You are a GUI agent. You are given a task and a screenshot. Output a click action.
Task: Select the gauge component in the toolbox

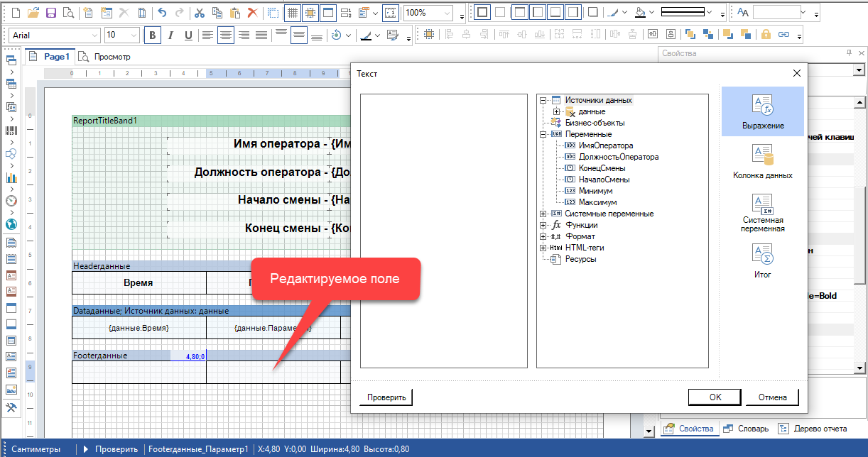coord(11,201)
